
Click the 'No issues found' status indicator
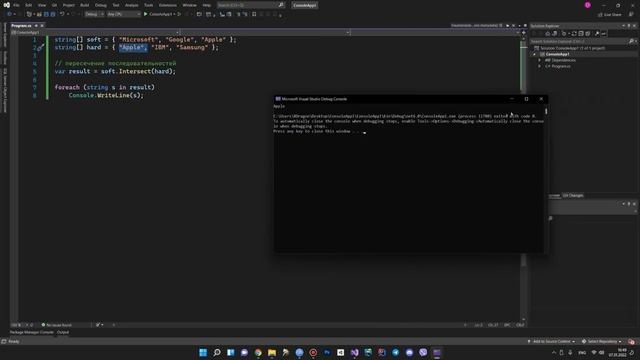coord(57,325)
